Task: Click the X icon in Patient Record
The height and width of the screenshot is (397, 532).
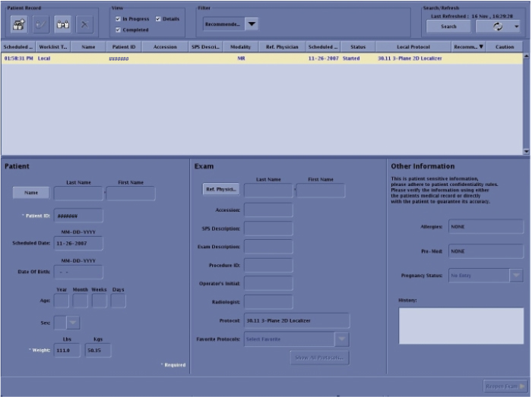Action: tap(84, 26)
